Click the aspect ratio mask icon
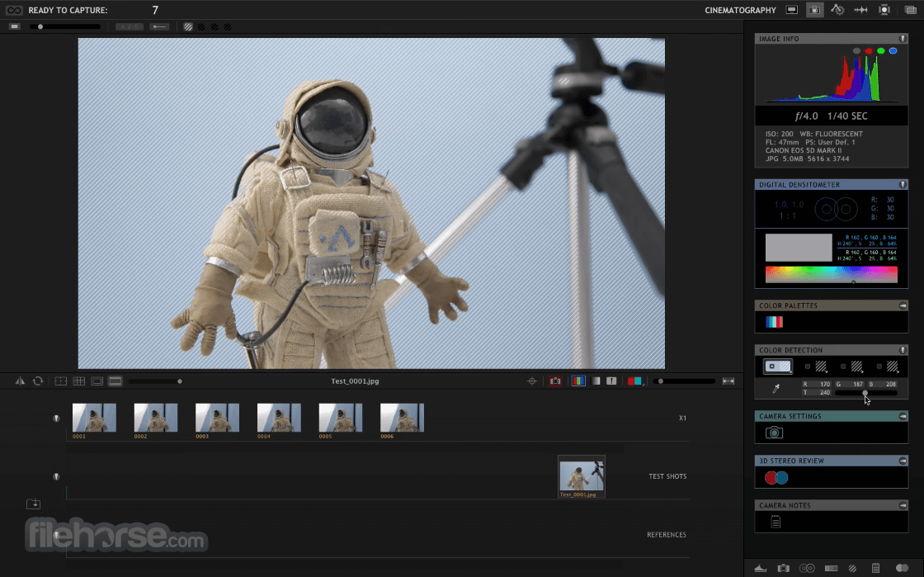The height and width of the screenshot is (577, 924). pos(96,381)
